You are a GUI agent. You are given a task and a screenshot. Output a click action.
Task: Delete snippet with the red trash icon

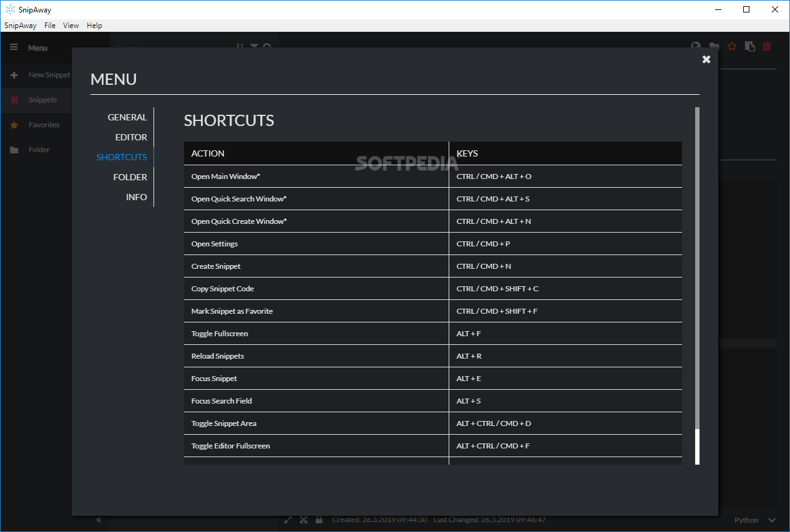[767, 46]
